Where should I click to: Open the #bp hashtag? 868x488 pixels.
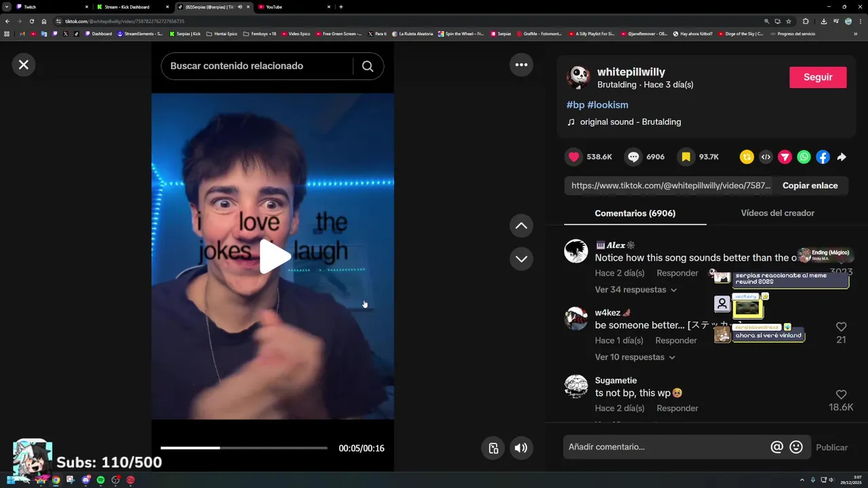point(575,104)
